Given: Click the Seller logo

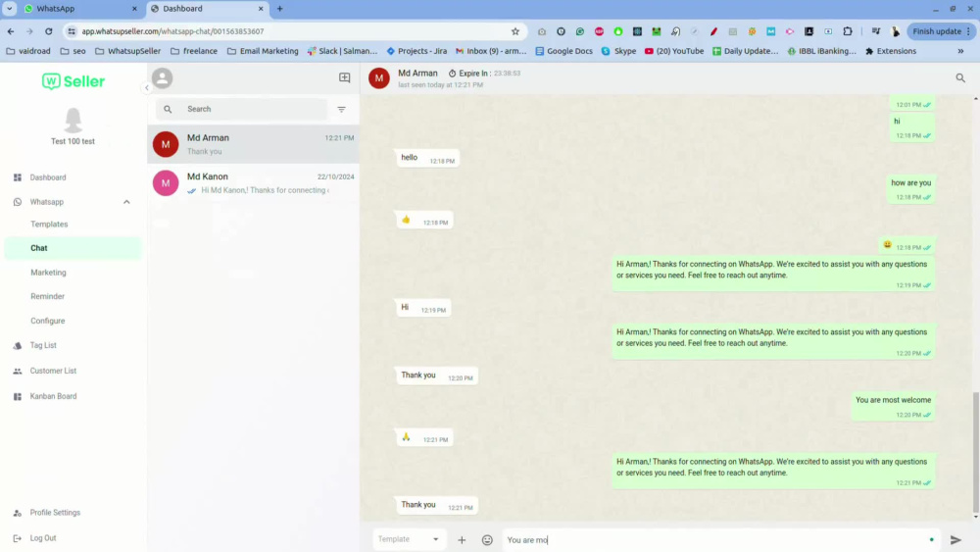Looking at the screenshot, I should 73,81.
